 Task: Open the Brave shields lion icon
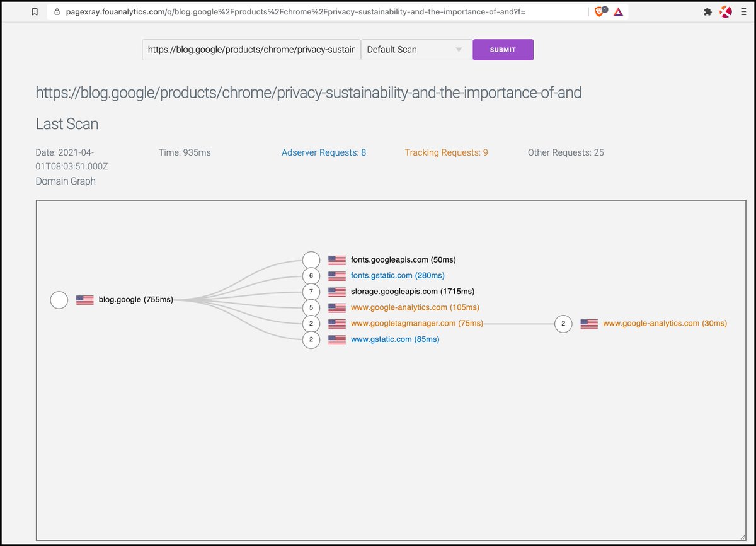pos(599,11)
